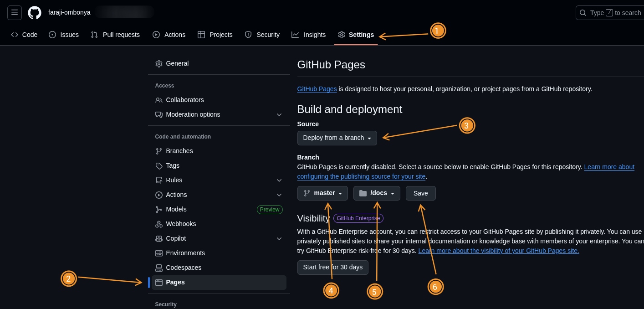
Task: Click the search magnifier icon
Action: (583, 13)
